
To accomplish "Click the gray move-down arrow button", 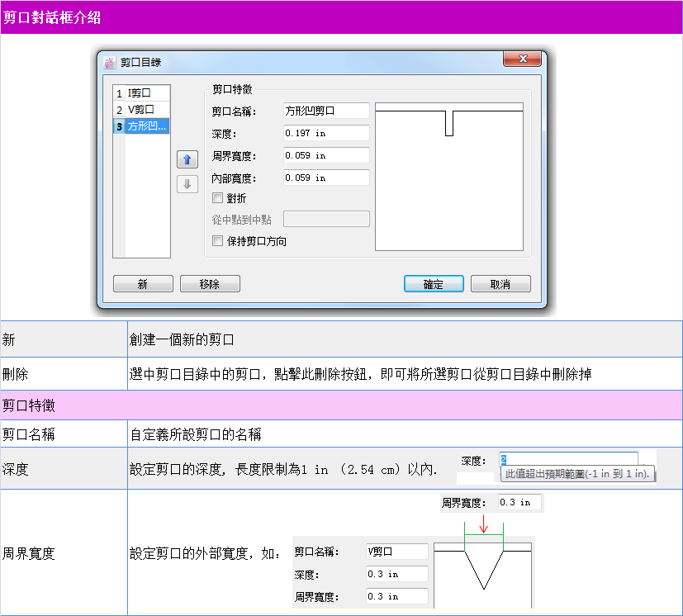I will [187, 184].
